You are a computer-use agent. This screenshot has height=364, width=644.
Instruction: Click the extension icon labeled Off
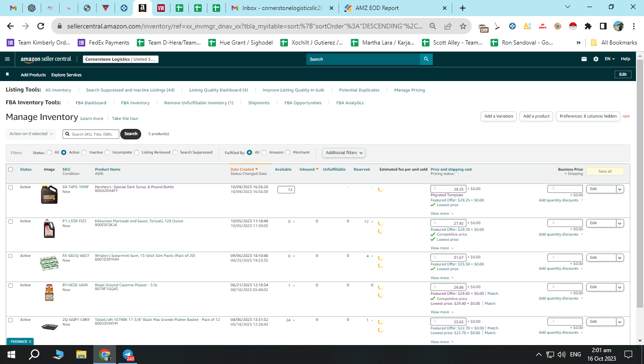[x=483, y=27]
